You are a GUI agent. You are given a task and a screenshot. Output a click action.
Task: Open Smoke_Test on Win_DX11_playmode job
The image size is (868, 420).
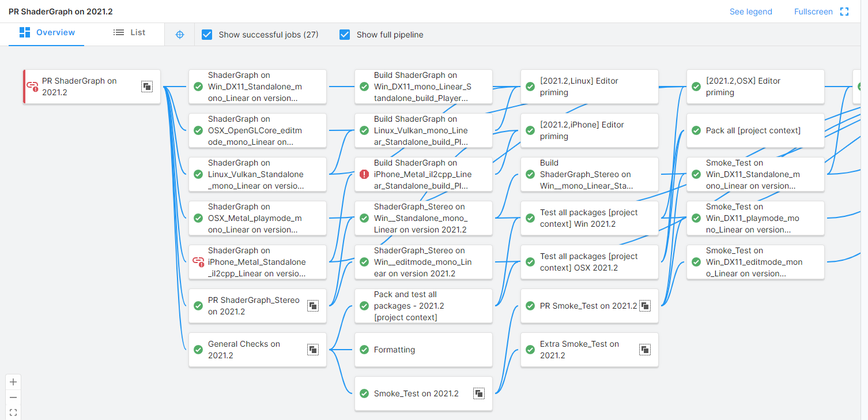pyautogui.click(x=756, y=218)
